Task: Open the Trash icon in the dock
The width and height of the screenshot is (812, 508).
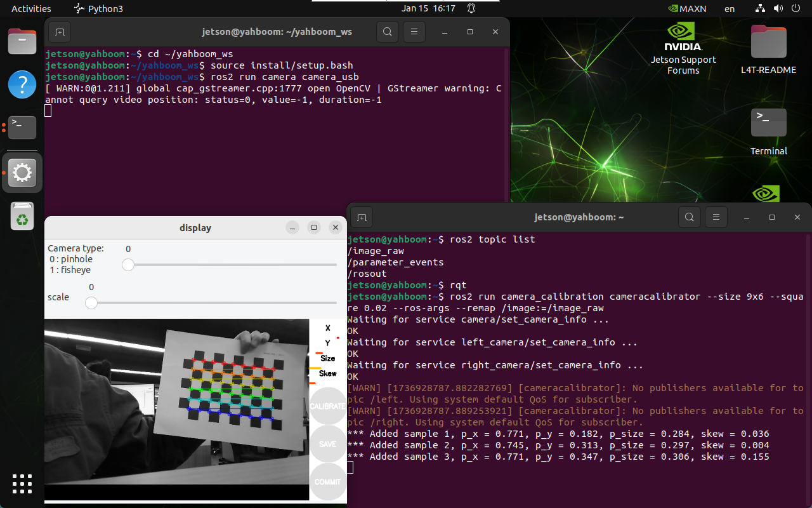Action: [x=22, y=216]
